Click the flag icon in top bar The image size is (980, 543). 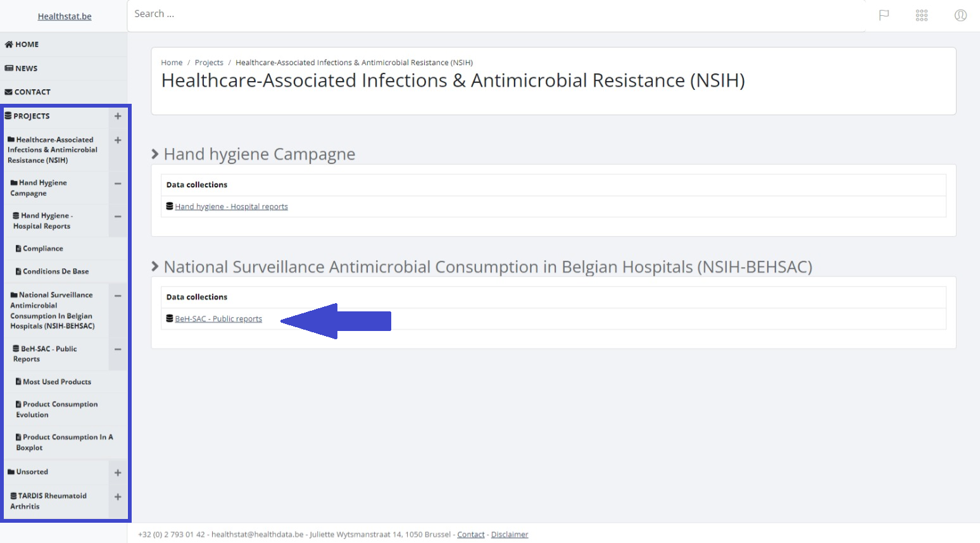coord(884,15)
